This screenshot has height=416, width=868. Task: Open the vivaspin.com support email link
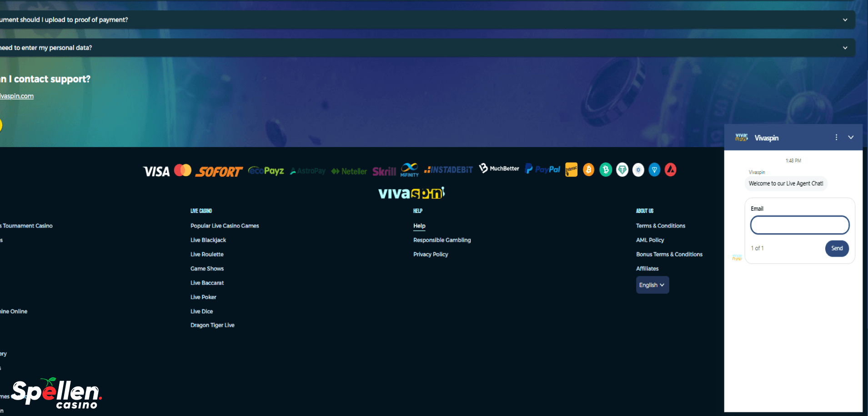(x=17, y=96)
